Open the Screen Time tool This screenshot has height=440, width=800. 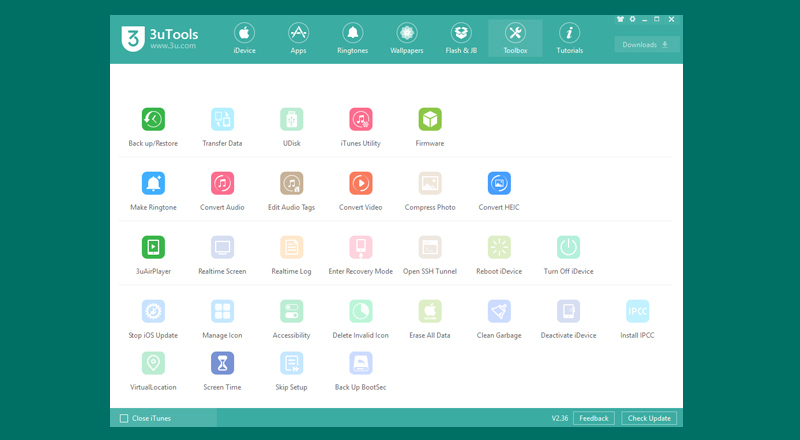[222, 364]
